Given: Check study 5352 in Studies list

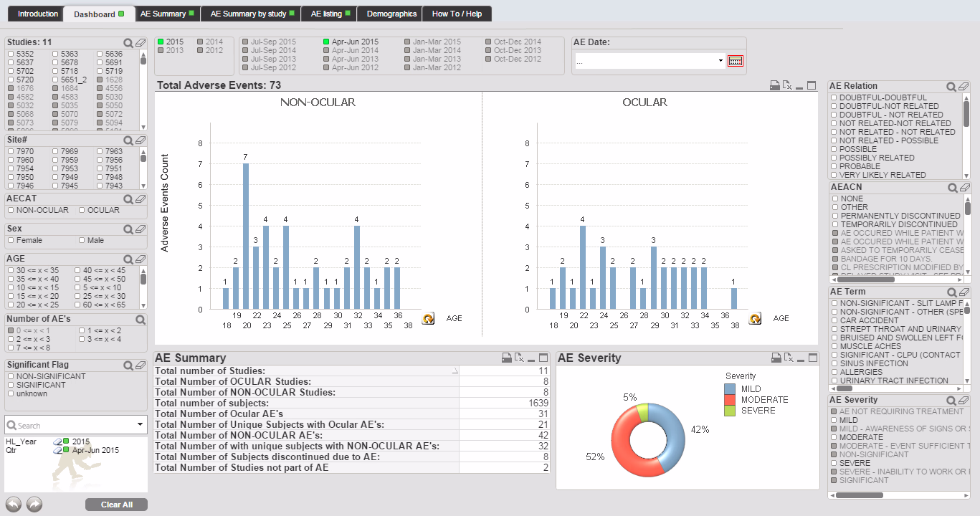Looking at the screenshot, I should [x=11, y=54].
